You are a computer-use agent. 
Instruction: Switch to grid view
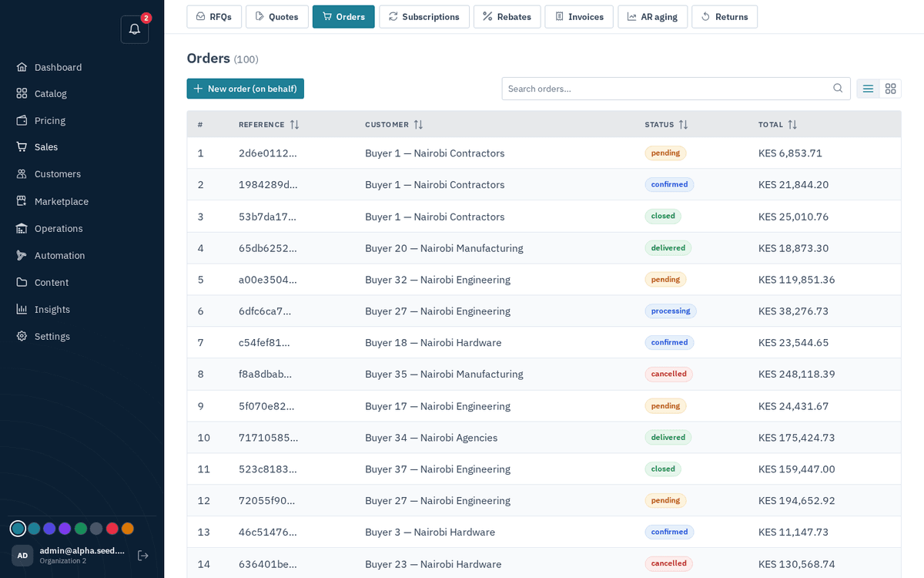click(x=890, y=89)
